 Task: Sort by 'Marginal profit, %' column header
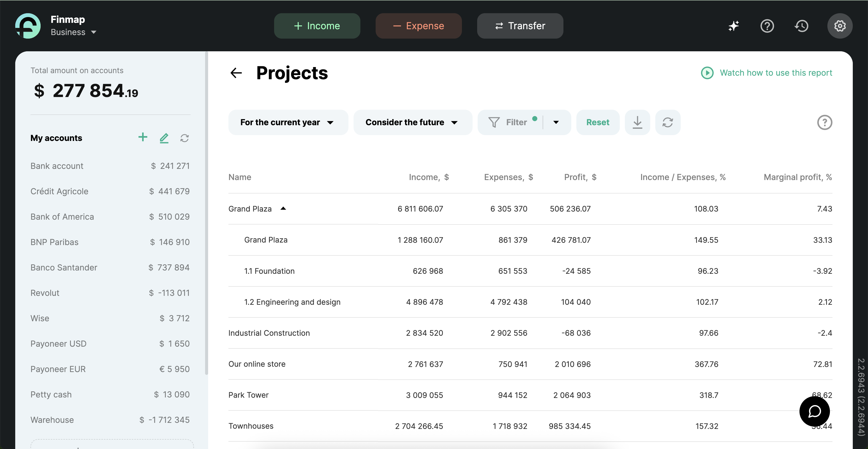click(x=798, y=177)
